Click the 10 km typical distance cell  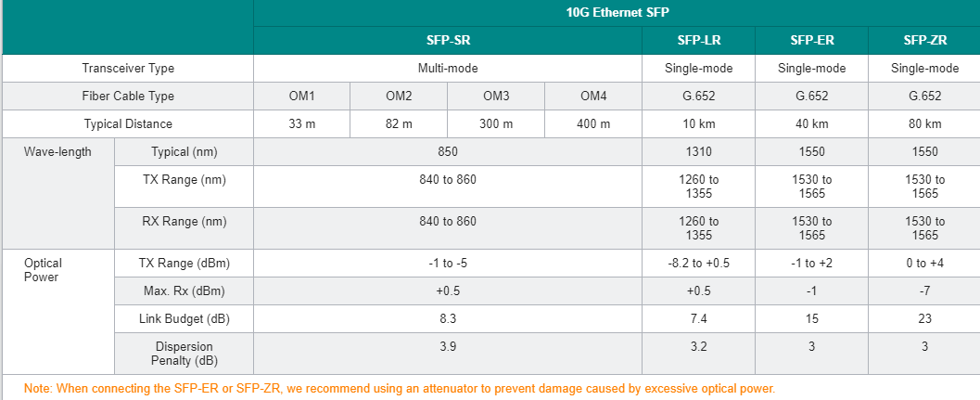(699, 124)
